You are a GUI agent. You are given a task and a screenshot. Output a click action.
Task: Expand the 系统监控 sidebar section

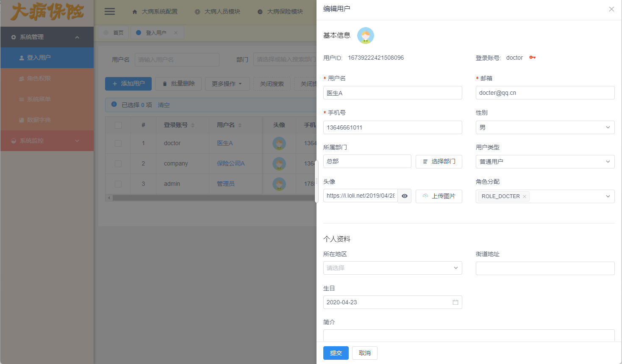tap(47, 141)
